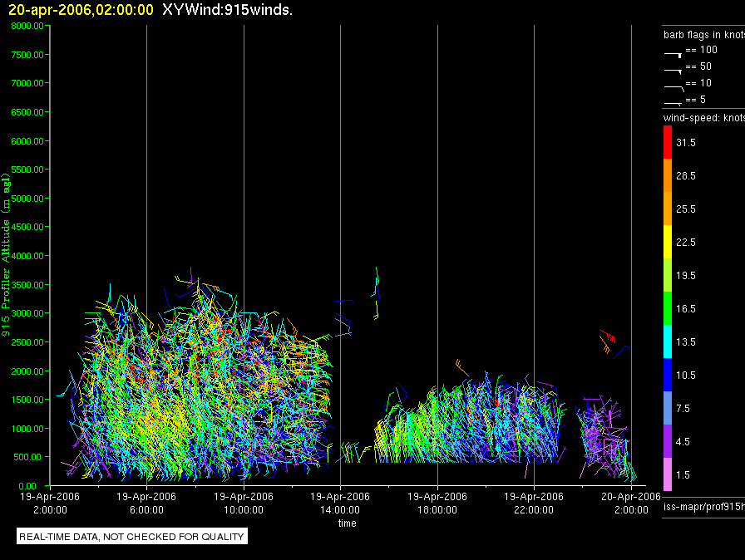Viewport: 745px width, 560px height.
Task: Click the 50-knot barb flag legend icon
Action: coord(673,71)
